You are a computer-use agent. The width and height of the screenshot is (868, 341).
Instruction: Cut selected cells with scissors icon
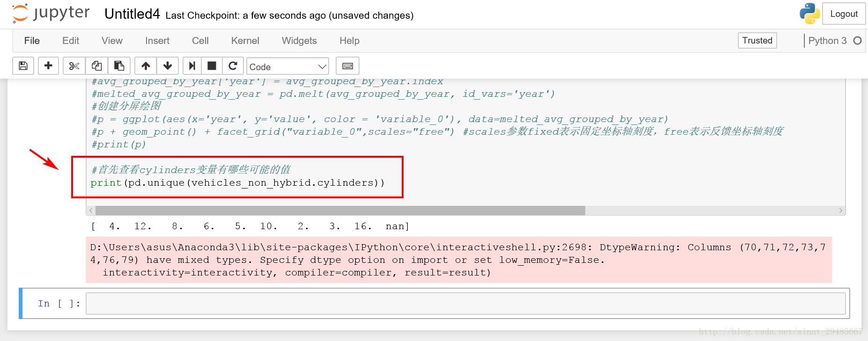[x=74, y=66]
